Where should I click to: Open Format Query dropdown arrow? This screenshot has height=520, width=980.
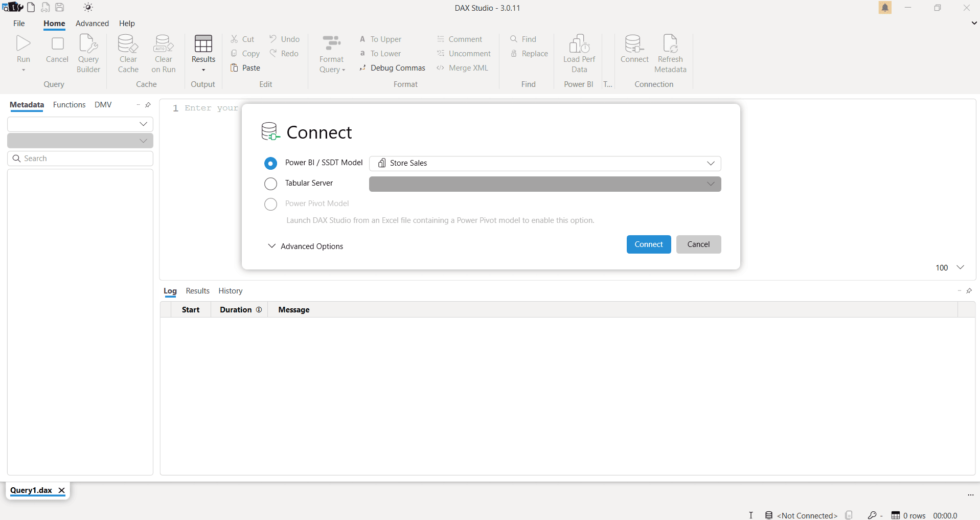click(344, 70)
